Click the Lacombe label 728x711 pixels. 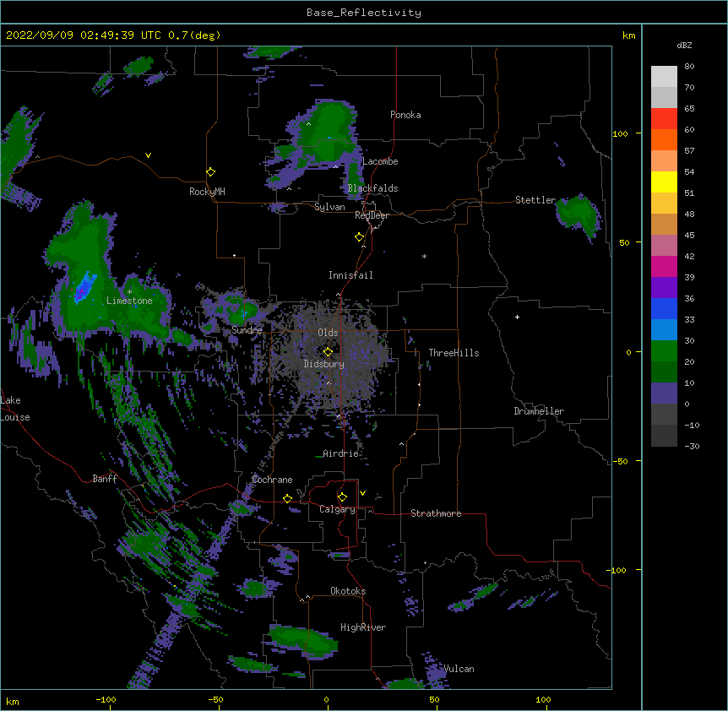(x=380, y=161)
